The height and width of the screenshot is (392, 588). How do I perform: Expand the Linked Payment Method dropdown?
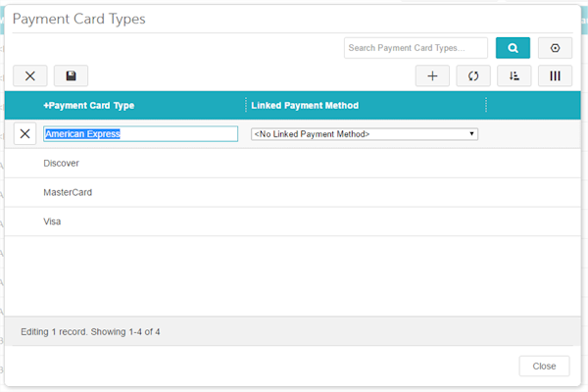pos(365,134)
